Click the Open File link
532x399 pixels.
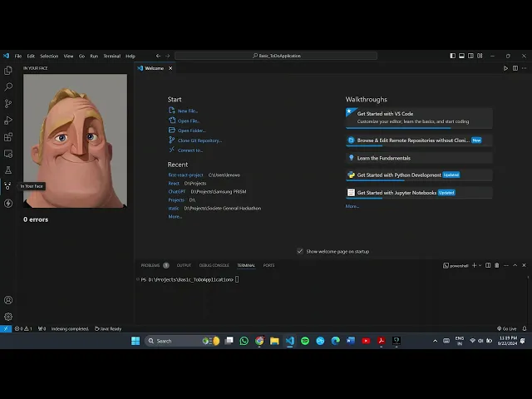pyautogui.click(x=189, y=121)
